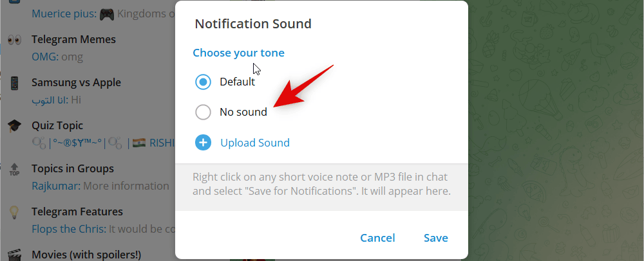Viewport: 644px width, 261px height.
Task: Open the "Samsung vs Apple" chat title
Action: [76, 83]
